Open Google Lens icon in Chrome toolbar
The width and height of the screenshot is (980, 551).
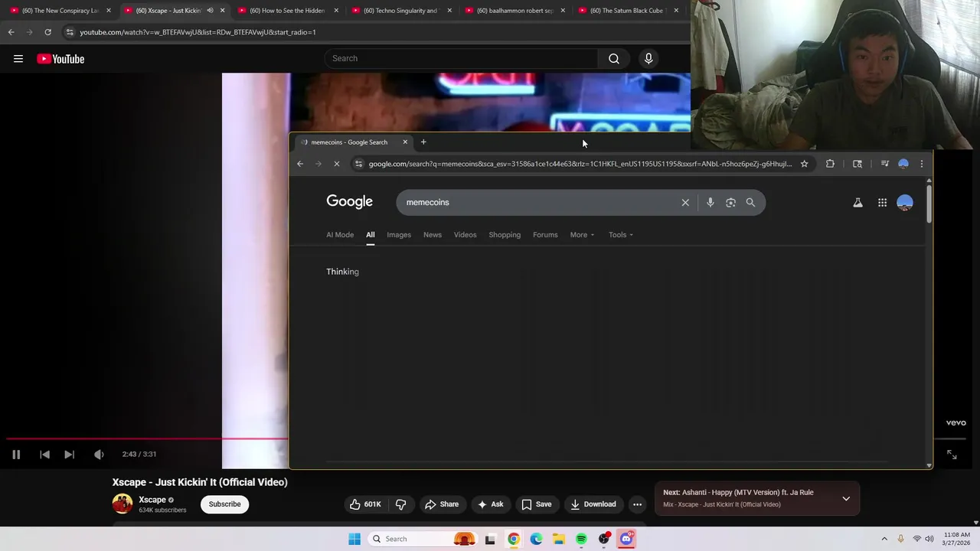point(857,164)
